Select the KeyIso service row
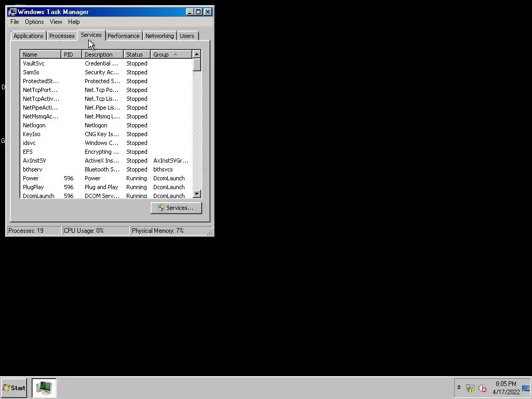Image resolution: width=532 pixels, height=399 pixels. click(106, 134)
